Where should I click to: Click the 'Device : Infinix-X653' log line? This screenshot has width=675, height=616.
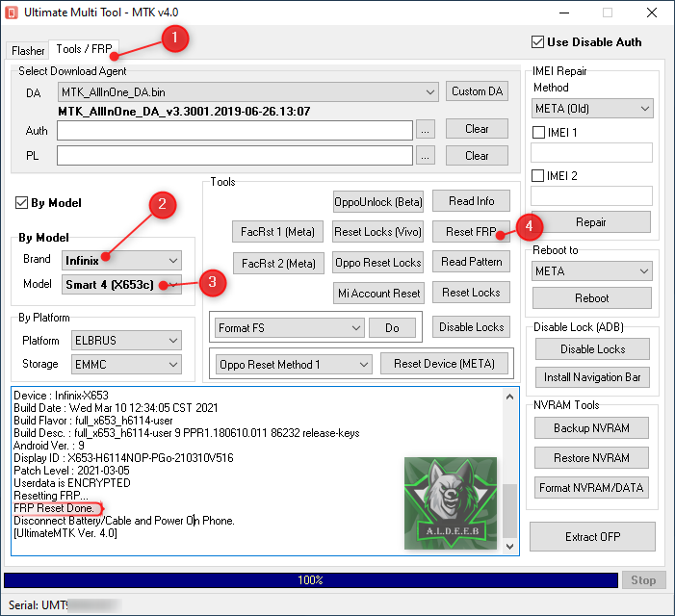pyautogui.click(x=61, y=396)
